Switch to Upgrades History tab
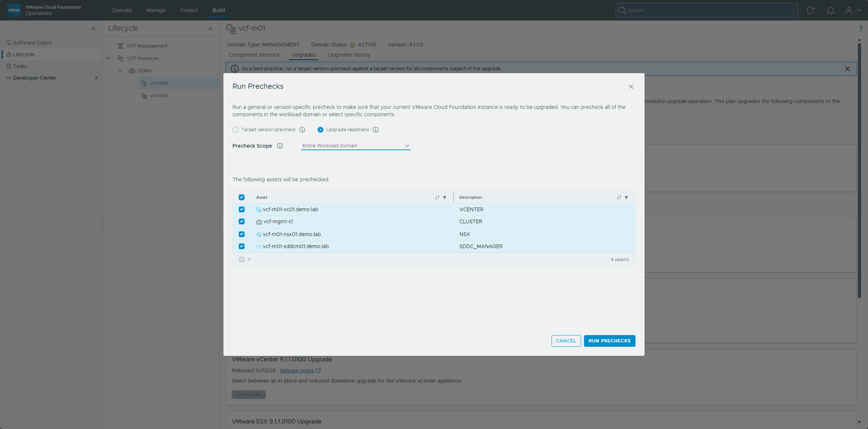 click(x=349, y=55)
